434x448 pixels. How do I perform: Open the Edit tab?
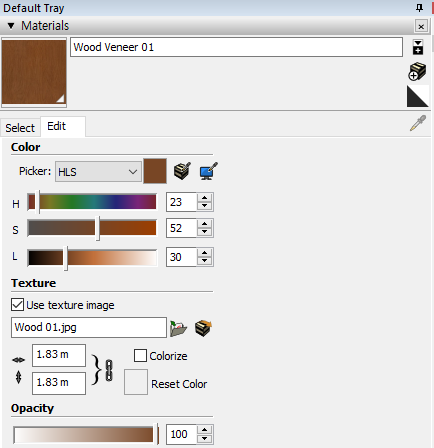point(63,126)
